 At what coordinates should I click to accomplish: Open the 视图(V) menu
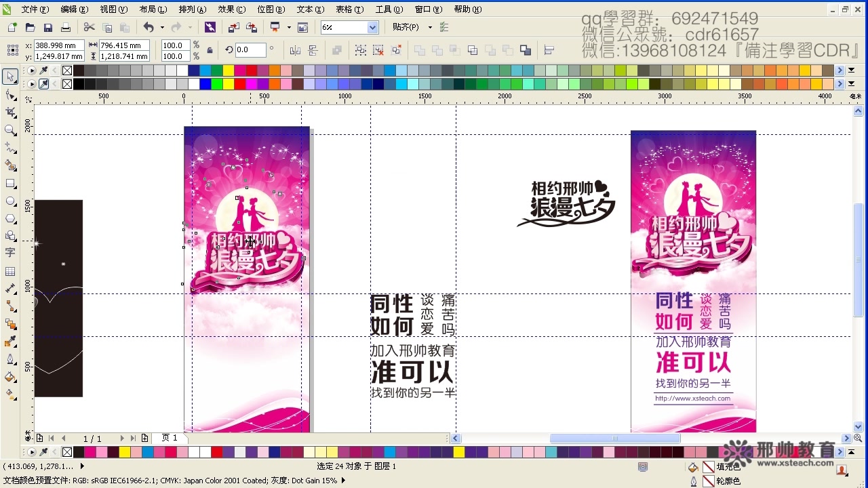(x=113, y=9)
